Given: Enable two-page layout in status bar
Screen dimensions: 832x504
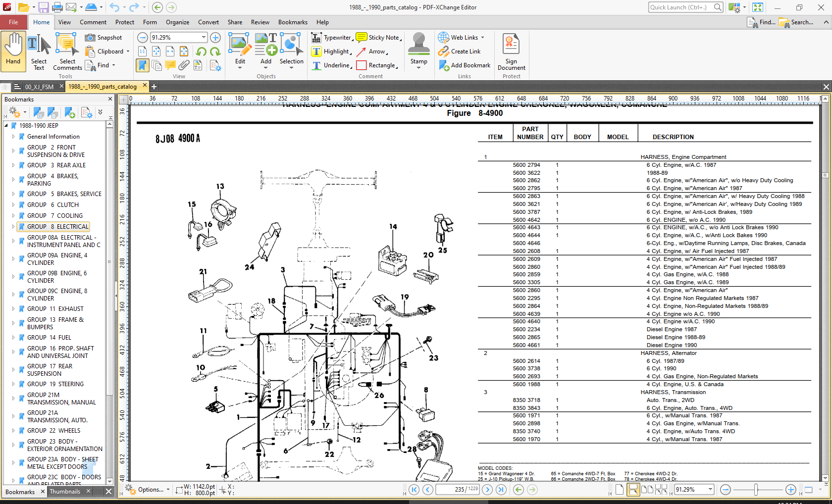Looking at the screenshot, I should pos(647,490).
